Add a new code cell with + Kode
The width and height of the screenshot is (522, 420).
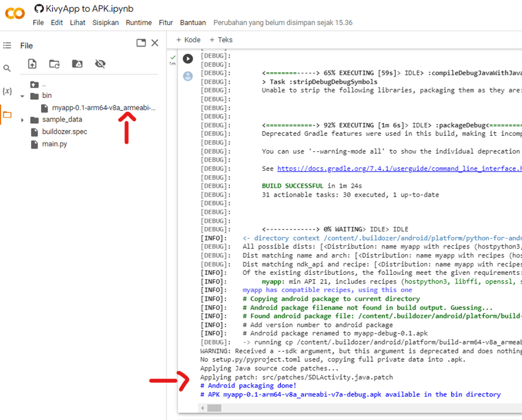click(188, 40)
